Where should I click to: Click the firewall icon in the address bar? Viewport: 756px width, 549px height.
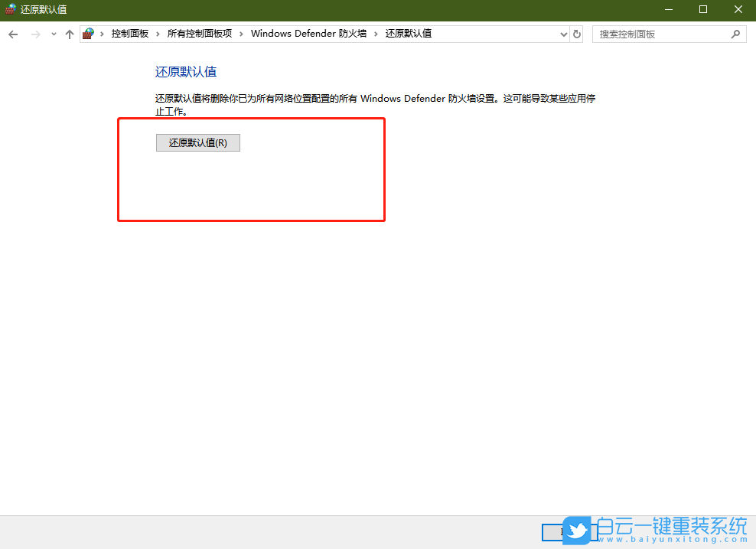pyautogui.click(x=88, y=33)
